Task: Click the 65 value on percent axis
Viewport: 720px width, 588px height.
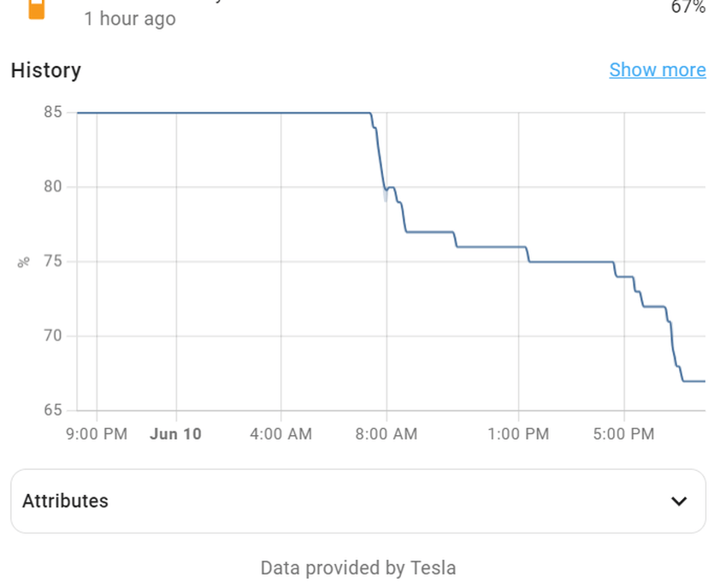Action: (53, 410)
